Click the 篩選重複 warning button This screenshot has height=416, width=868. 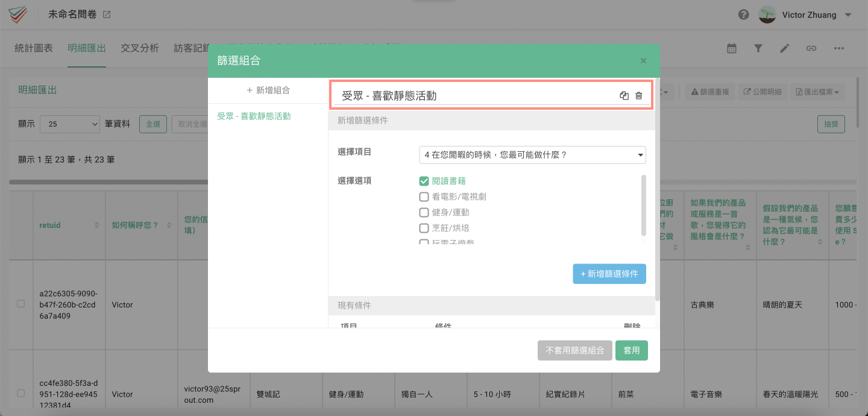tap(709, 92)
